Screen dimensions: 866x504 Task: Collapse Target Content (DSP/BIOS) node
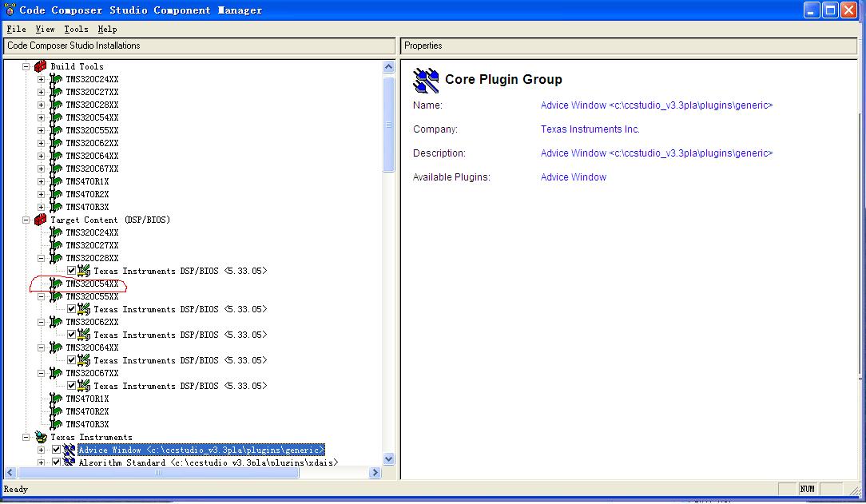pos(26,220)
